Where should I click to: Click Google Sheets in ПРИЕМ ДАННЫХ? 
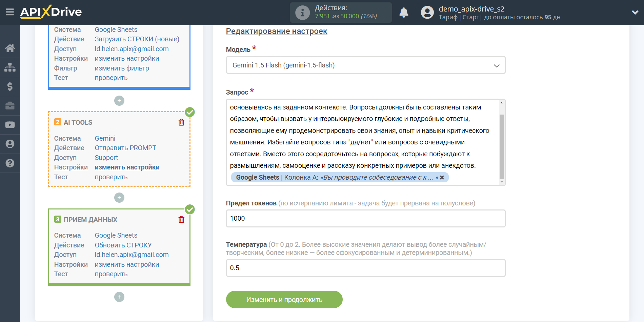click(x=116, y=235)
